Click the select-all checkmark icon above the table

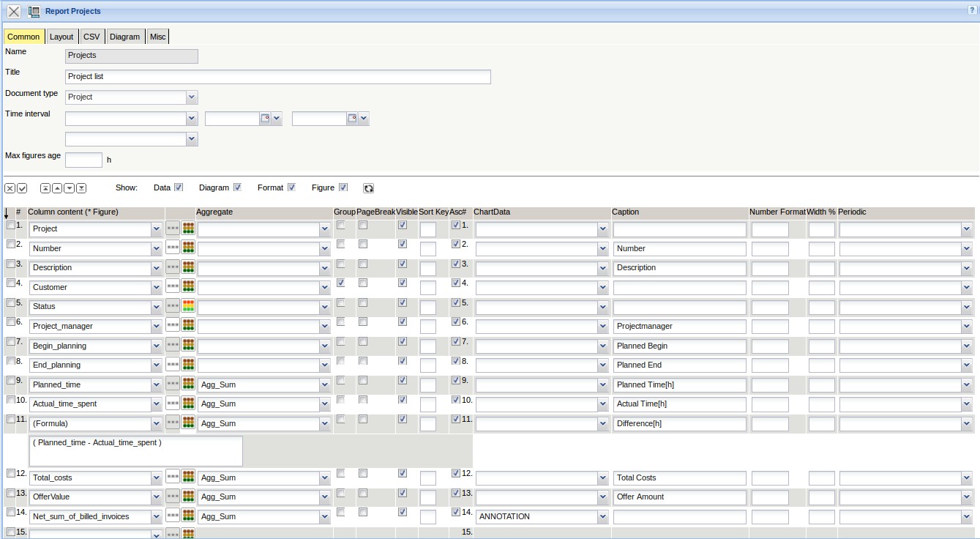click(x=22, y=188)
